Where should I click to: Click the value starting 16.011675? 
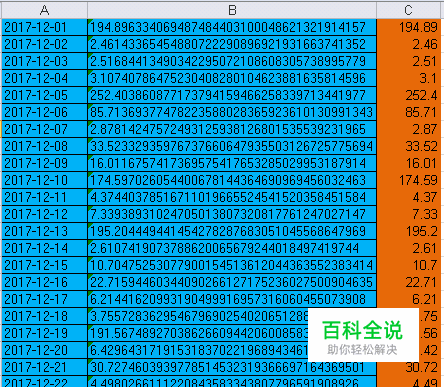232,163
